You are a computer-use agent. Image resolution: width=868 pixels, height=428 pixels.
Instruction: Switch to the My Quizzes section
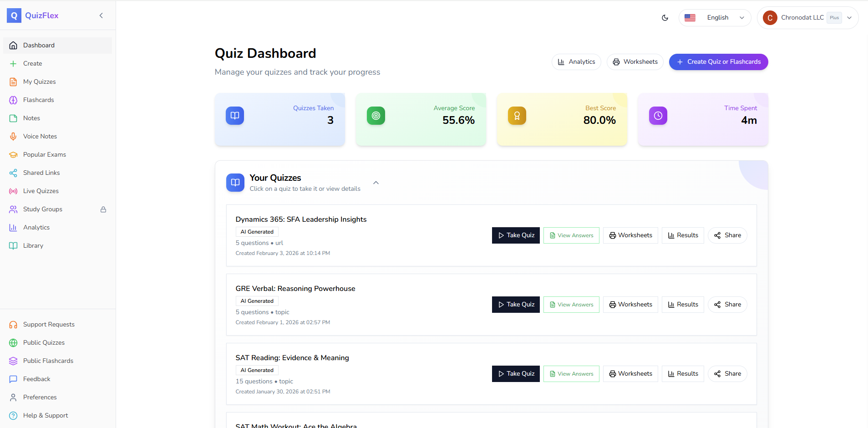(38, 82)
